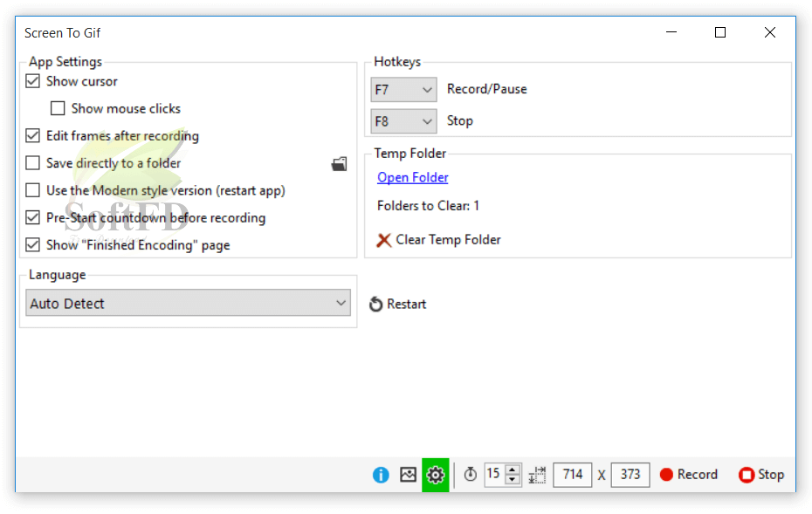Maximize the Screen To Gif window

(719, 32)
